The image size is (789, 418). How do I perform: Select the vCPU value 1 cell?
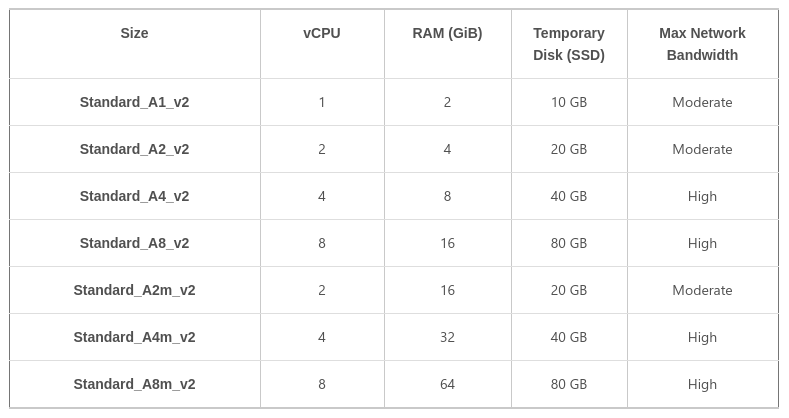pyautogui.click(x=322, y=102)
